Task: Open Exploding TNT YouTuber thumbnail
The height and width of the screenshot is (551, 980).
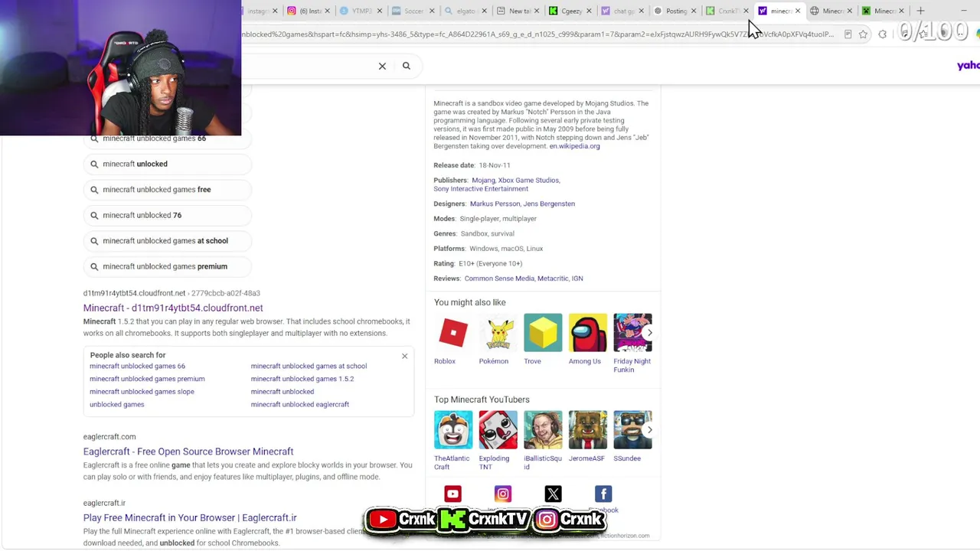Action: (x=498, y=430)
